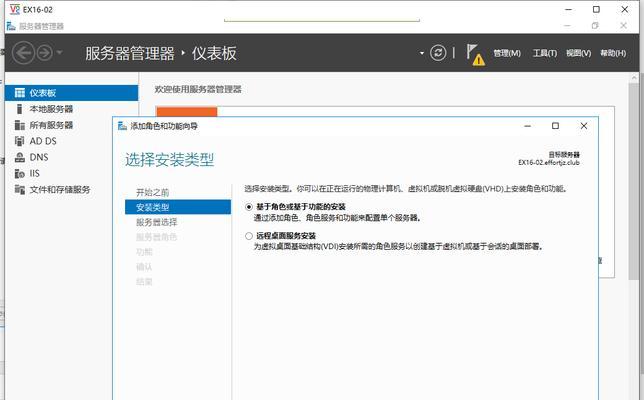Image resolution: width=644 pixels, height=400 pixels.
Task: Minimize the 添加角色和功能向导 dialog
Action: (528, 126)
